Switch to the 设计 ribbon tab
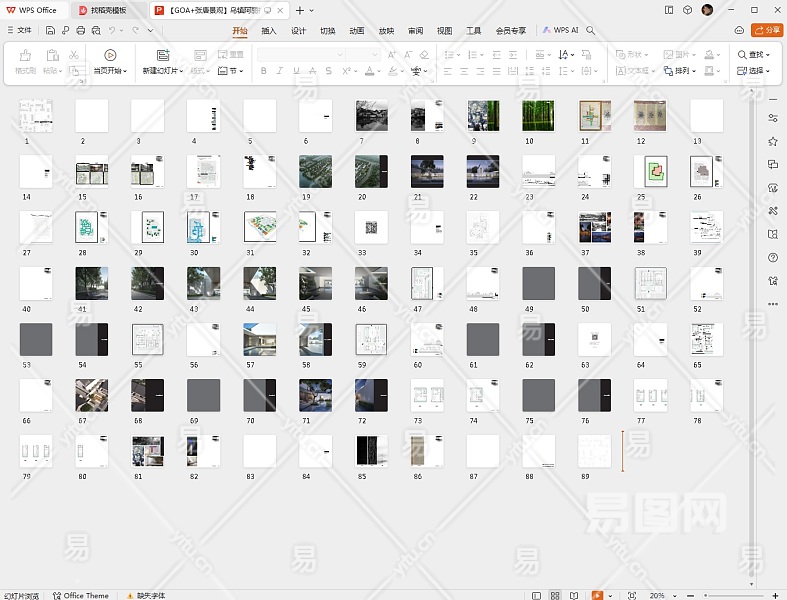The image size is (787, 600). point(298,31)
